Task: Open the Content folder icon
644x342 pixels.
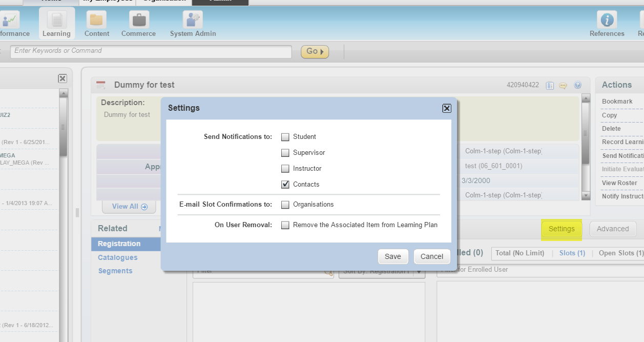Action: (97, 20)
